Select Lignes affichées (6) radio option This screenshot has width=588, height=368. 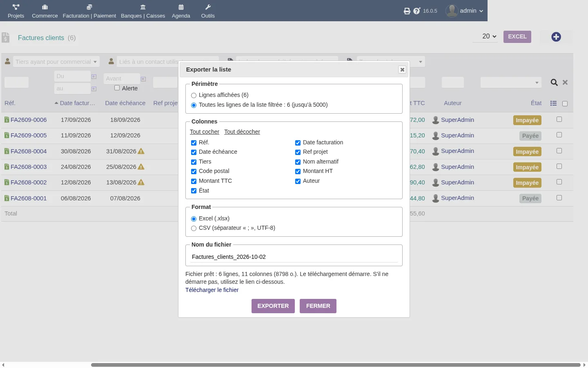pyautogui.click(x=194, y=95)
